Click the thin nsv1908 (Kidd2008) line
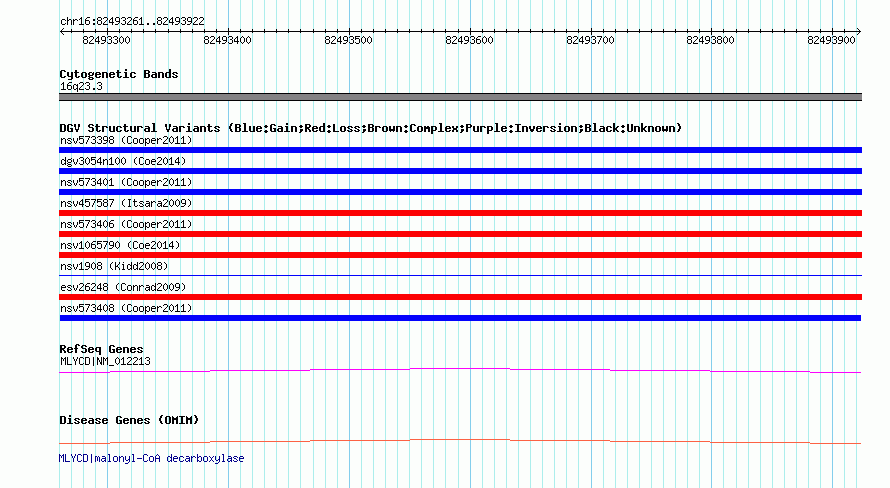This screenshot has width=890, height=488. click(x=460, y=275)
